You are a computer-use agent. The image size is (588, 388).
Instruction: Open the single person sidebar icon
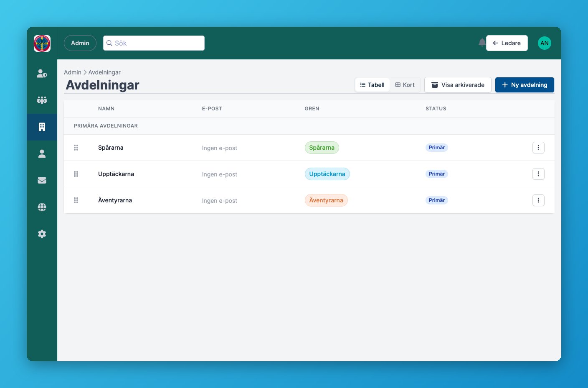42,154
